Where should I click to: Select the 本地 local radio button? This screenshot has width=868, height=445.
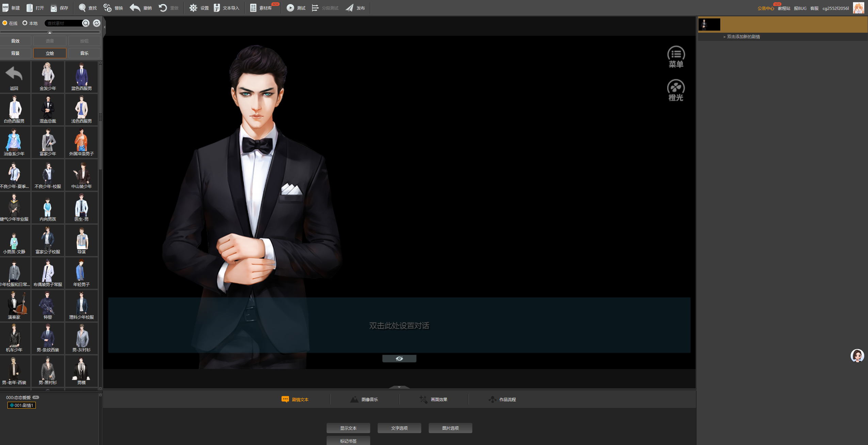point(25,23)
